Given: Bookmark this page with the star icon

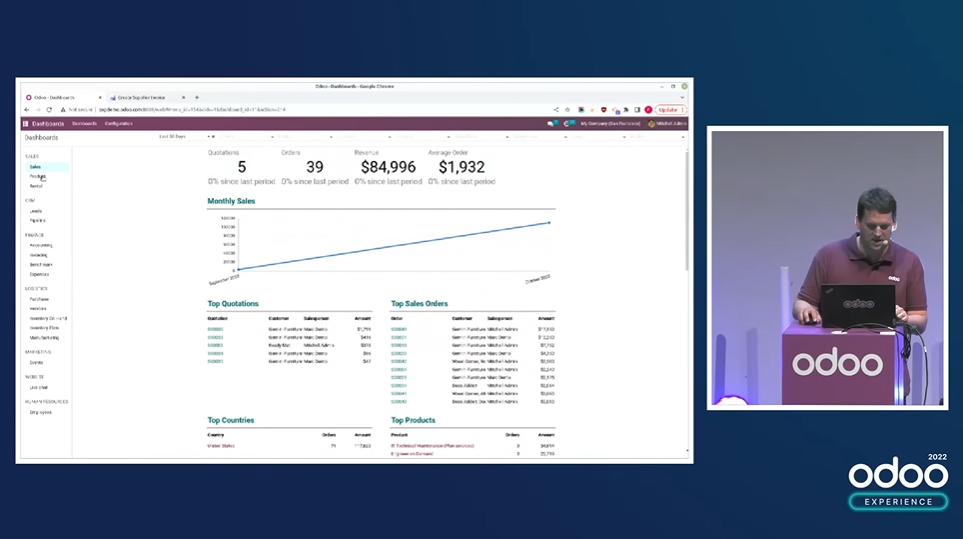Looking at the screenshot, I should tap(567, 110).
